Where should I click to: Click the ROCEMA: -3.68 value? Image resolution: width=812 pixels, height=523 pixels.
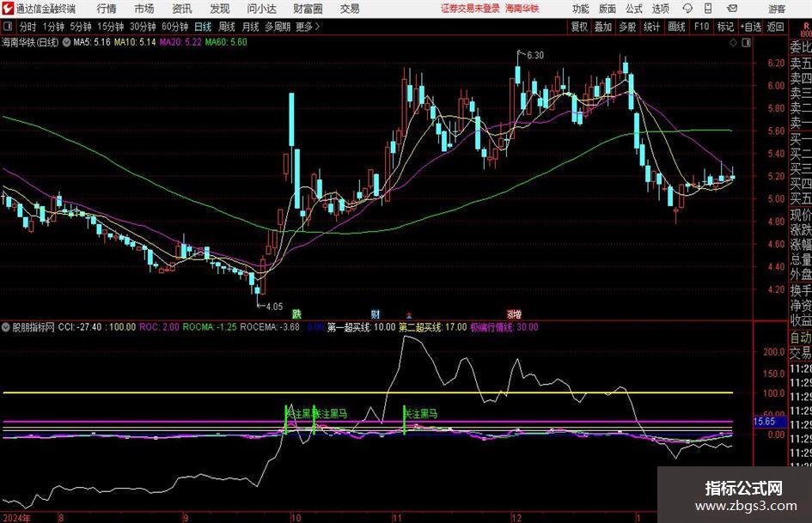(x=270, y=327)
